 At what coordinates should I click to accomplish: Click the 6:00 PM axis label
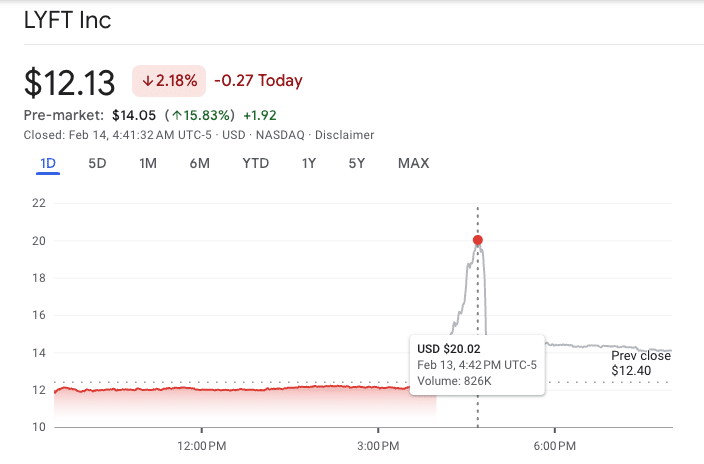pos(554,446)
